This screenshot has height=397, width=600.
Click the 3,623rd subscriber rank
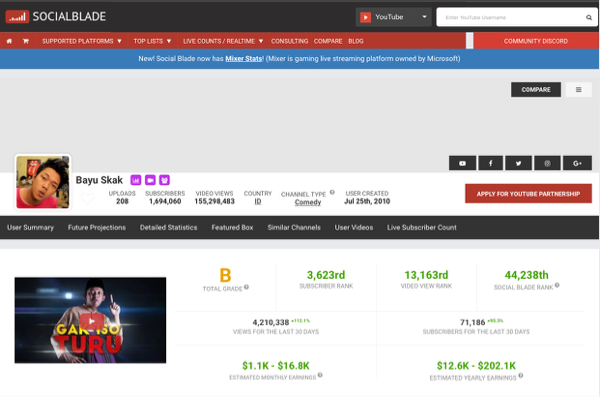click(326, 275)
